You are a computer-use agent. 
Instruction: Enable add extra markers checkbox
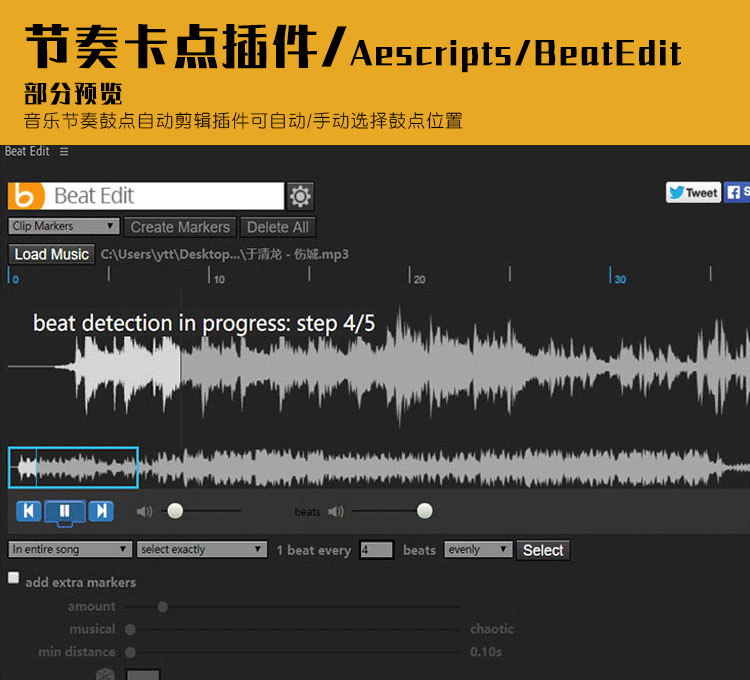tap(13, 578)
